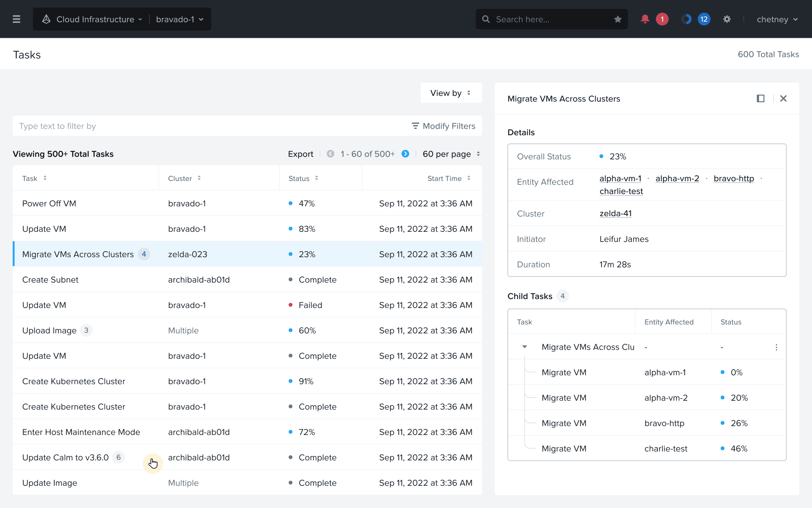Screen dimensions: 812x508
Task: Open the alpha-vm-1 entity link
Action: click(x=620, y=178)
